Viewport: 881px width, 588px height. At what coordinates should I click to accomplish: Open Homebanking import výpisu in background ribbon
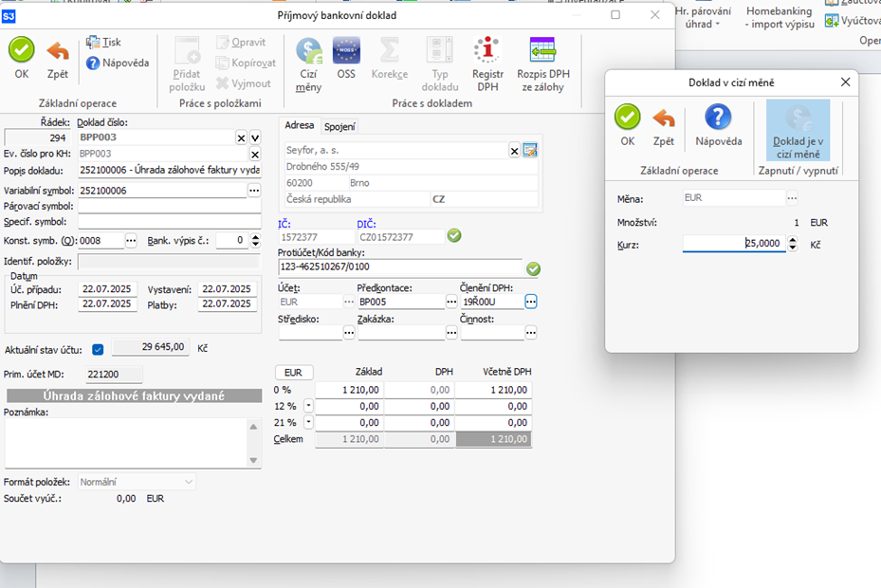coord(780,17)
